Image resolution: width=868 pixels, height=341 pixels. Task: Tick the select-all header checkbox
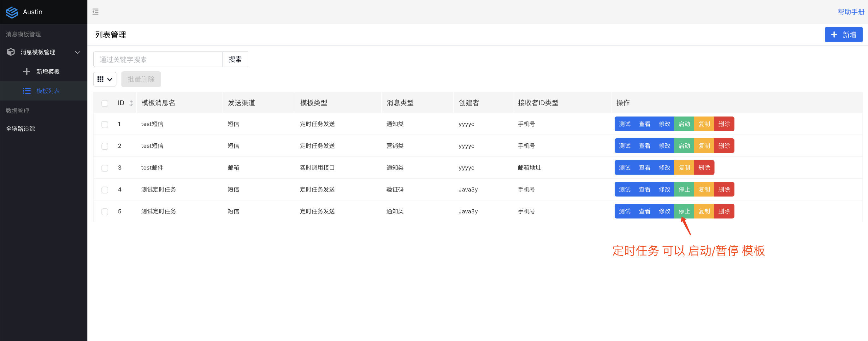tap(105, 103)
